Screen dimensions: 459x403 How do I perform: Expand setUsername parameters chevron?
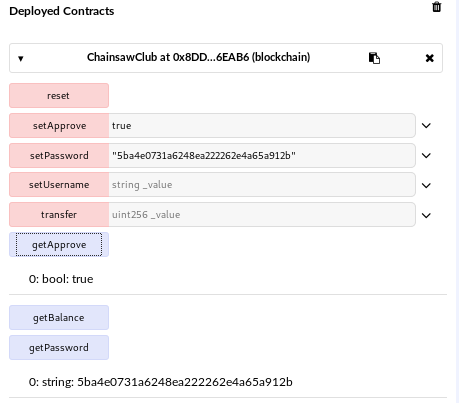[x=426, y=185]
